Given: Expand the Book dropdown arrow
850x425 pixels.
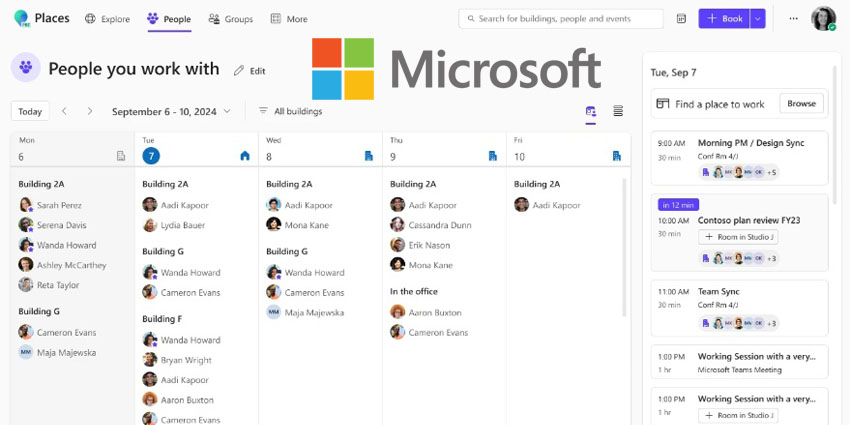Looking at the screenshot, I should pos(758,18).
